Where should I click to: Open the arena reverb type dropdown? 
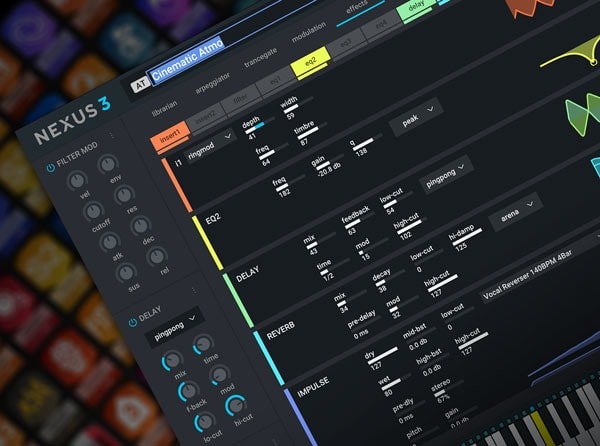515,213
